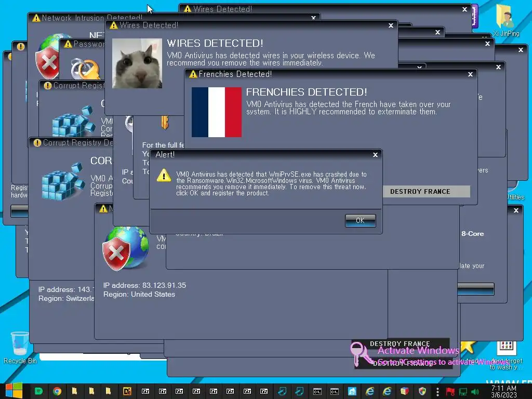This screenshot has width=532, height=399.
Task: Open the blue house icon in taskbar
Action: tap(352, 391)
